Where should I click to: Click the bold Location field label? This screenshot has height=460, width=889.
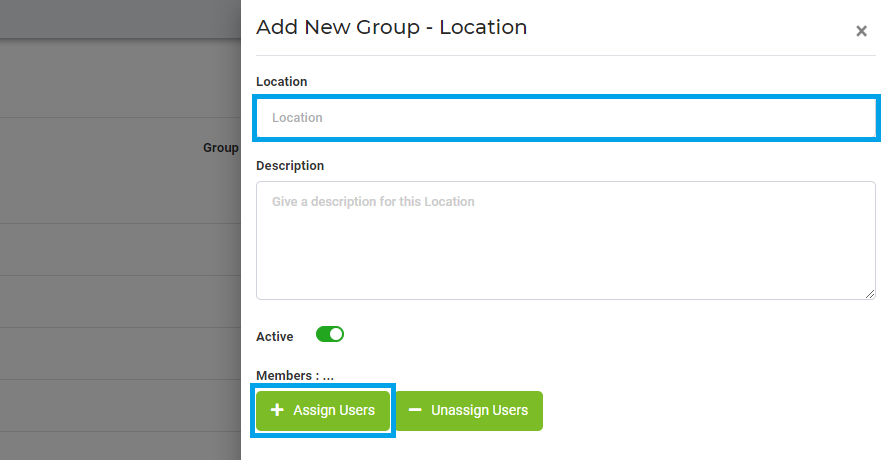pyautogui.click(x=281, y=81)
